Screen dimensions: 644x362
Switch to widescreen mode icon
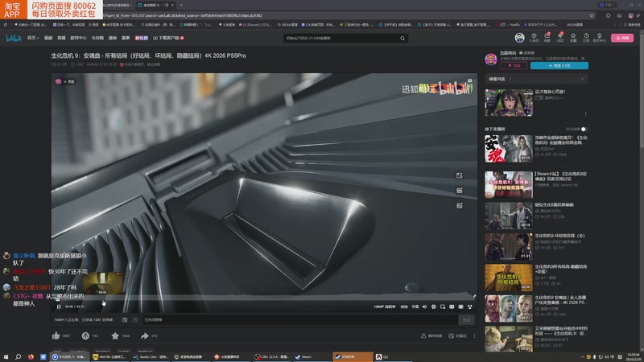452,306
